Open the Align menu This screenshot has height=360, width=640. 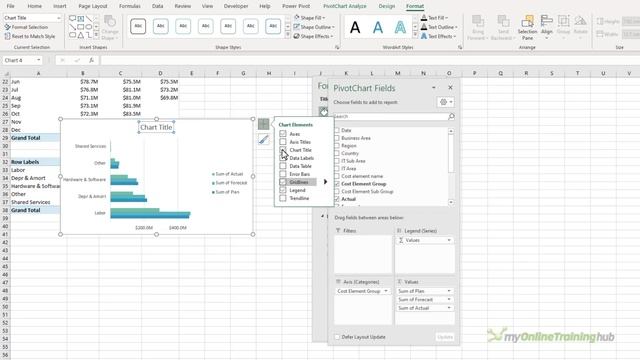[547, 28]
